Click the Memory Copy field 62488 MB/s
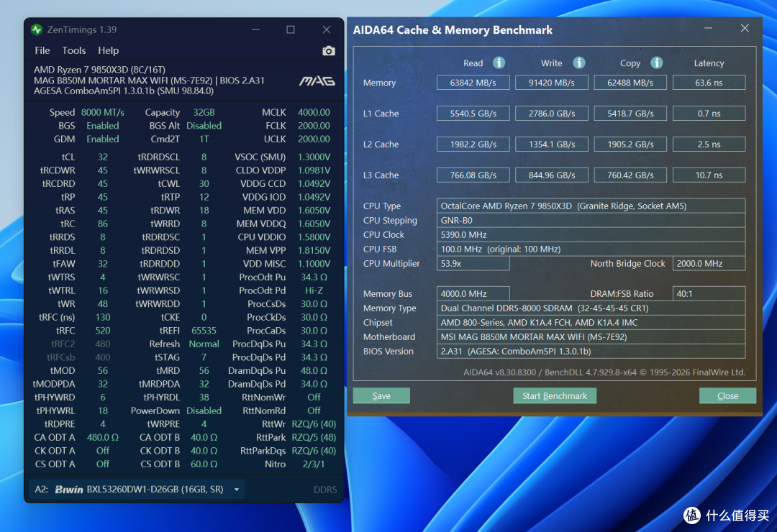Viewport: 777px width, 532px height. (x=630, y=83)
